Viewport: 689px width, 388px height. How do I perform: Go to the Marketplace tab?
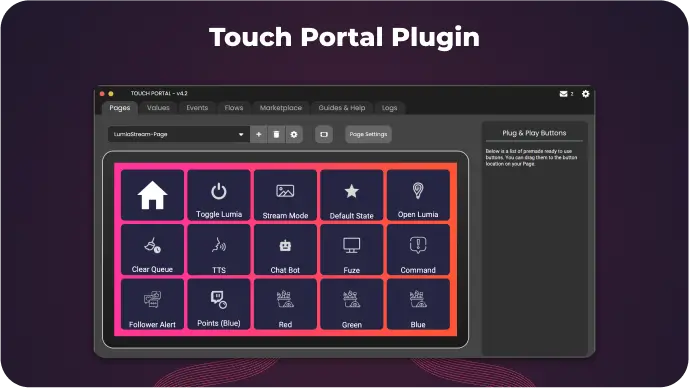click(x=281, y=108)
